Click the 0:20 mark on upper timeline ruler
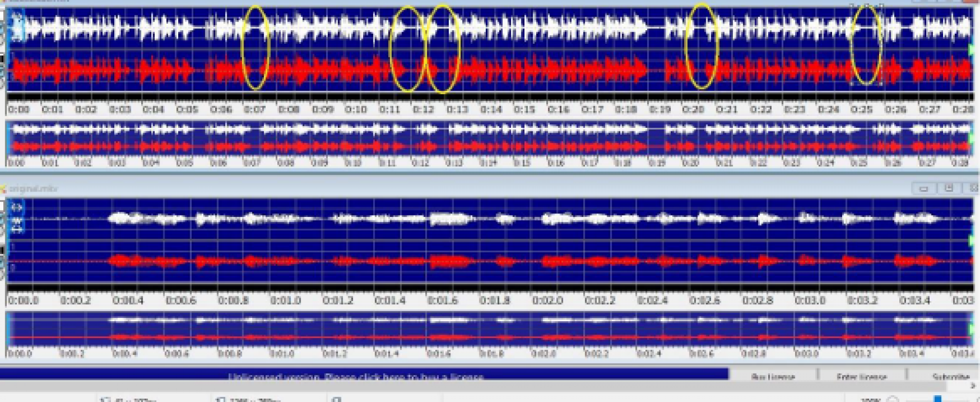Image resolution: width=980 pixels, height=402 pixels. 693,109
